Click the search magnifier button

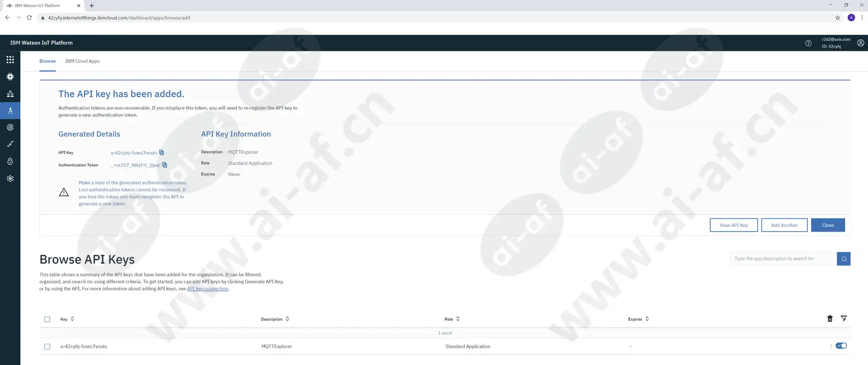click(x=844, y=259)
